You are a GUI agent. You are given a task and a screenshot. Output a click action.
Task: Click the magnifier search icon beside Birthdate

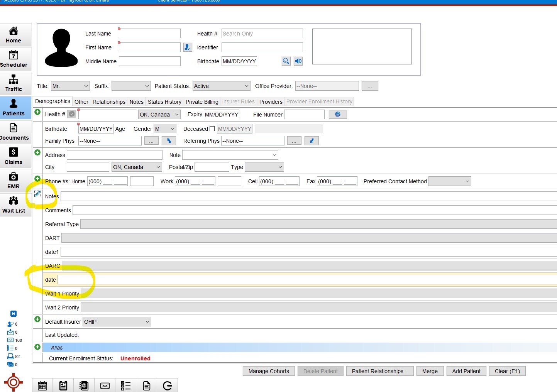click(x=286, y=61)
